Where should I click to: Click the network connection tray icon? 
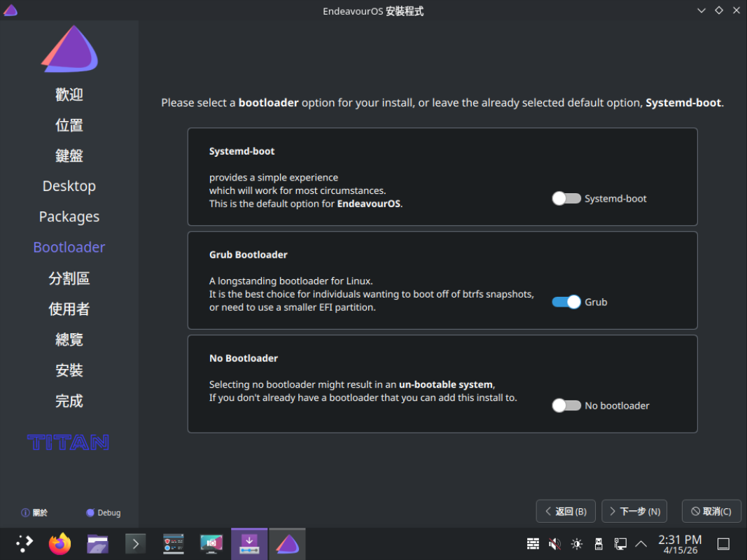pyautogui.click(x=620, y=544)
